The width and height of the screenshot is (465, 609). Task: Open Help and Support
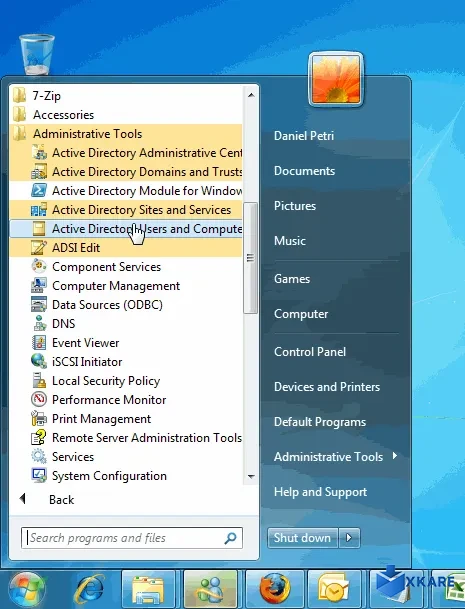tap(320, 492)
